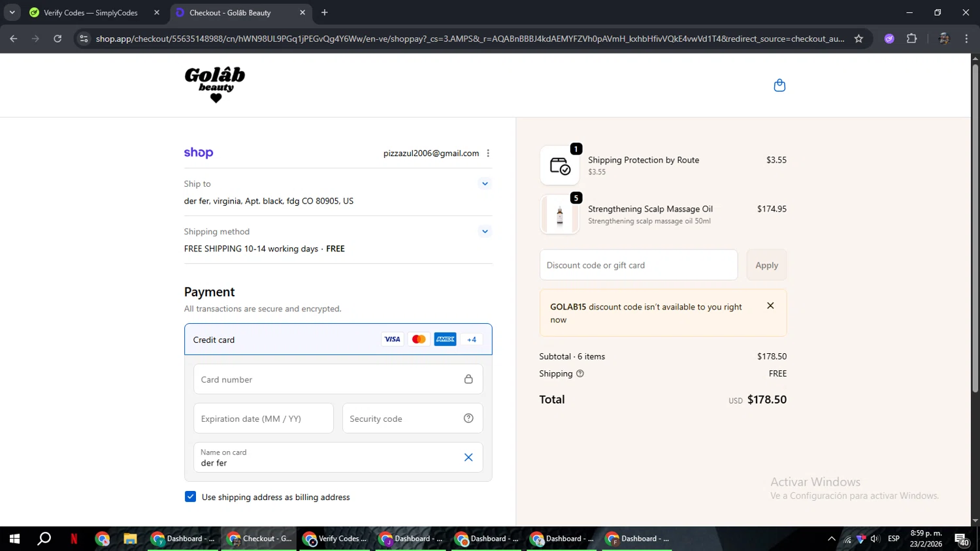Viewport: 980px width, 551px height.
Task: Bookmark this page with star icon
Action: pyautogui.click(x=858, y=39)
